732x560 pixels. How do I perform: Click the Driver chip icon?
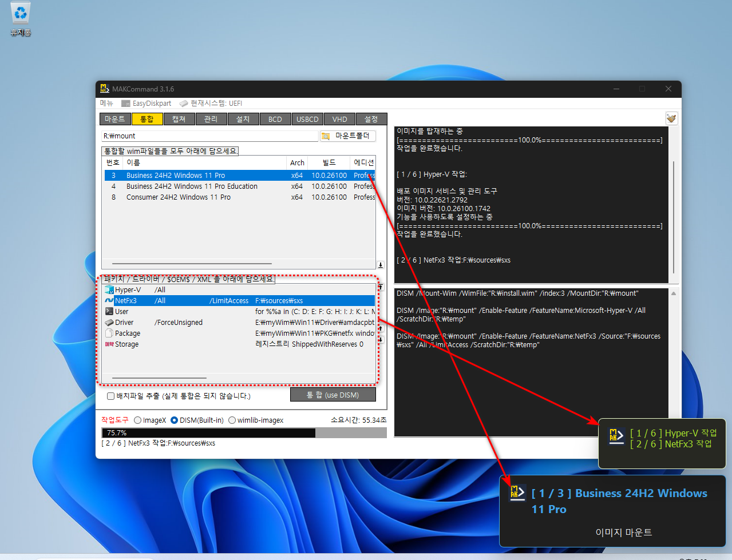pos(109,323)
